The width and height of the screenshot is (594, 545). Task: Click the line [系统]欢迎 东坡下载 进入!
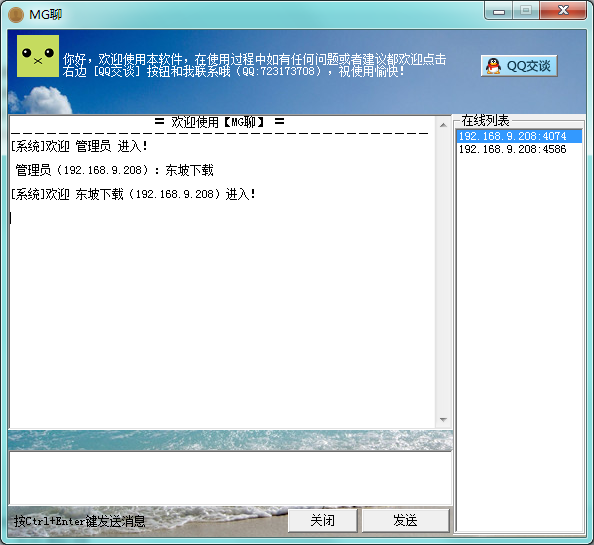pos(133,194)
